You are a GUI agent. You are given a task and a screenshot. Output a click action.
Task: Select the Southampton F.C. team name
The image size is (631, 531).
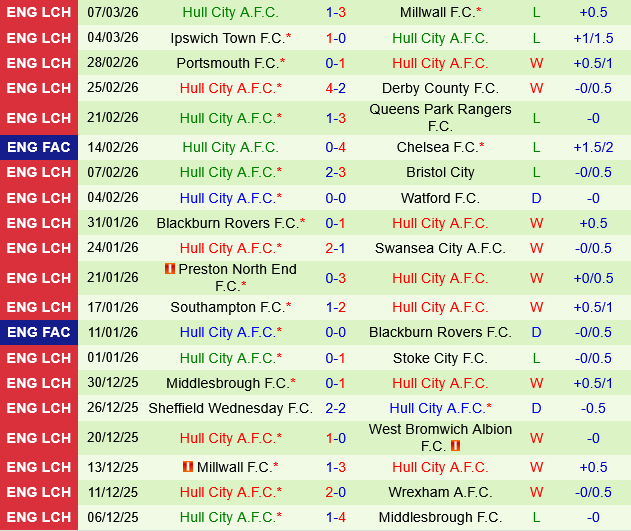pos(227,307)
